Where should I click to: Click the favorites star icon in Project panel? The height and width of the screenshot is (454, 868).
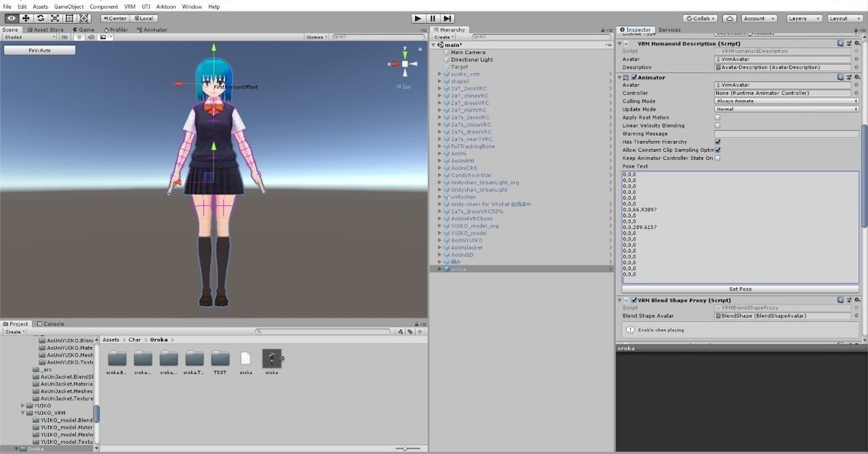coord(419,332)
